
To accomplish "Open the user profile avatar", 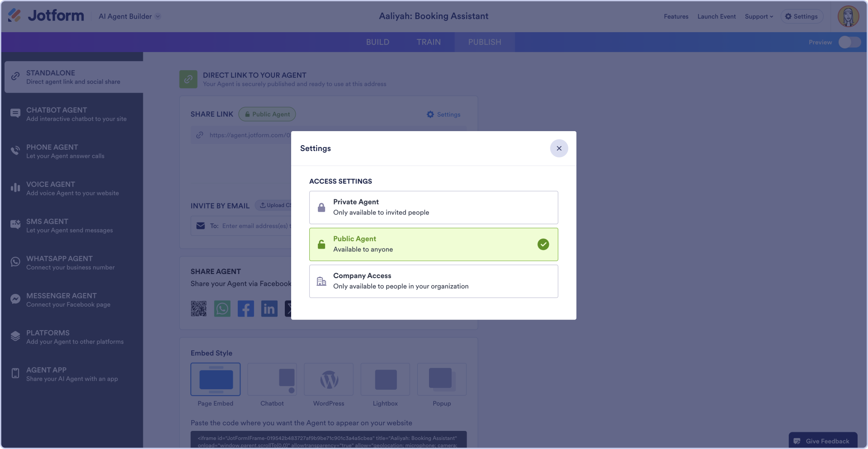I will (848, 17).
